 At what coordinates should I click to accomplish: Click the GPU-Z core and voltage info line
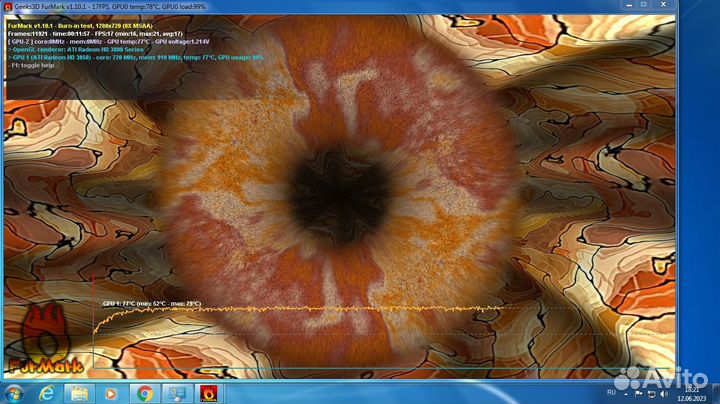pos(110,41)
